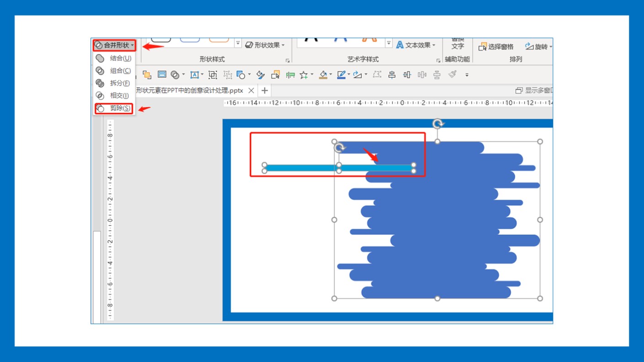Click the format painter pen icon
644x362 pixels.
click(x=261, y=75)
